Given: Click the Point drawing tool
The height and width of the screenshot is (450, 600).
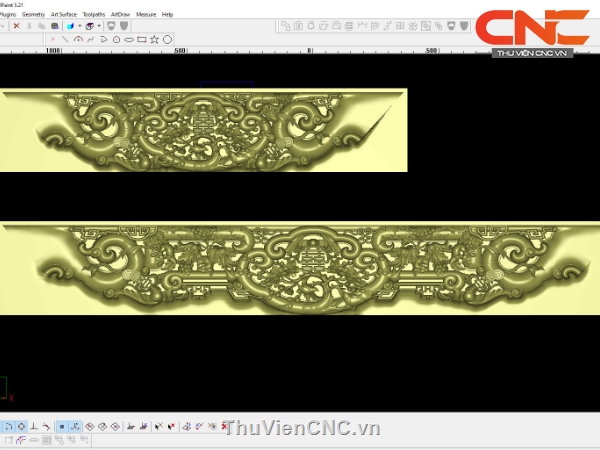Looking at the screenshot, I should pos(53,39).
